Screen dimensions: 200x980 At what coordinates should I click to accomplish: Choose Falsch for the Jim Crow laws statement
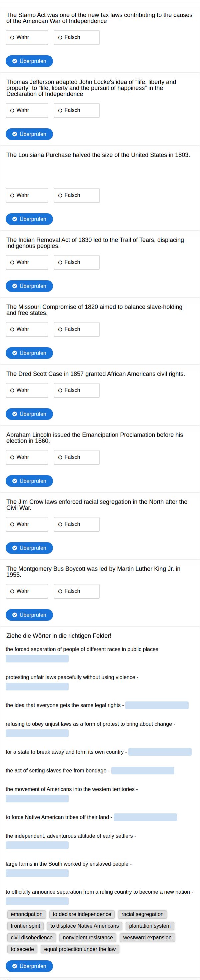(x=76, y=524)
